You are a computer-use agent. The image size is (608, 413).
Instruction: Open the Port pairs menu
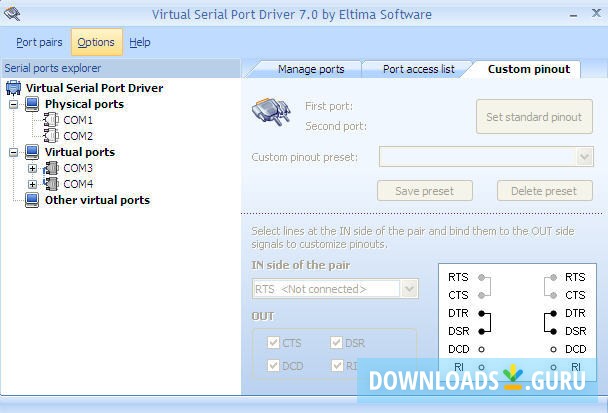tap(39, 42)
